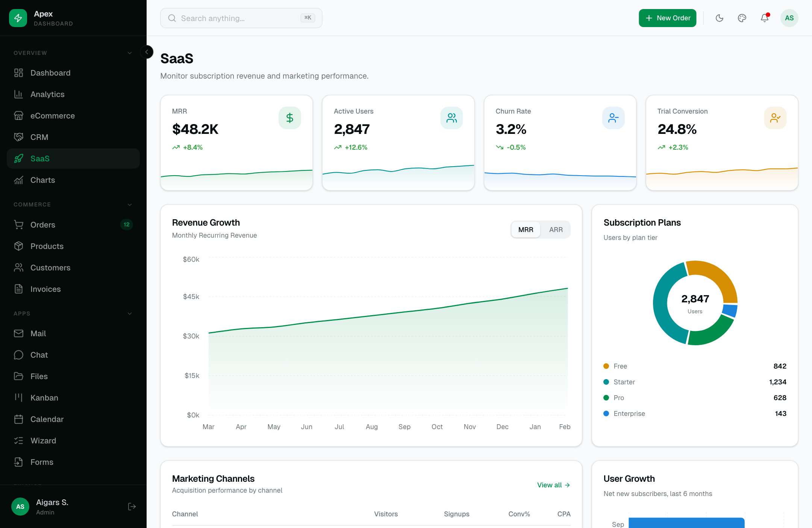The height and width of the screenshot is (528, 812).
Task: Open the Wizard page
Action: click(x=73, y=441)
